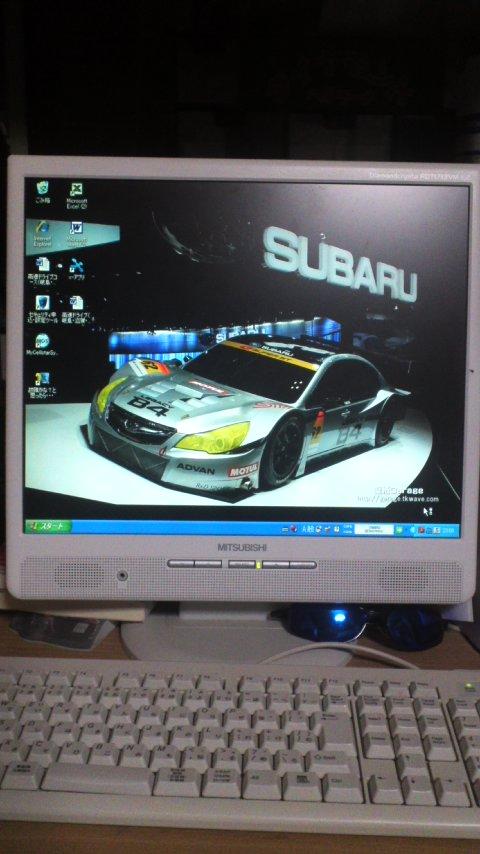The width and height of the screenshot is (480, 854).
Task: Click the IME language bar A般 indicator
Action: pyautogui.click(x=307, y=528)
